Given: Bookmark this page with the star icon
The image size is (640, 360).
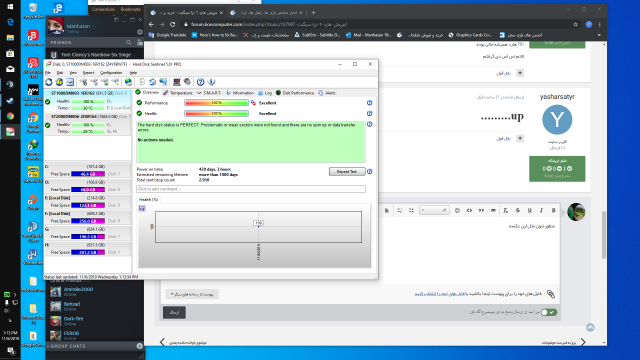Looking at the screenshot, I should (x=576, y=24).
